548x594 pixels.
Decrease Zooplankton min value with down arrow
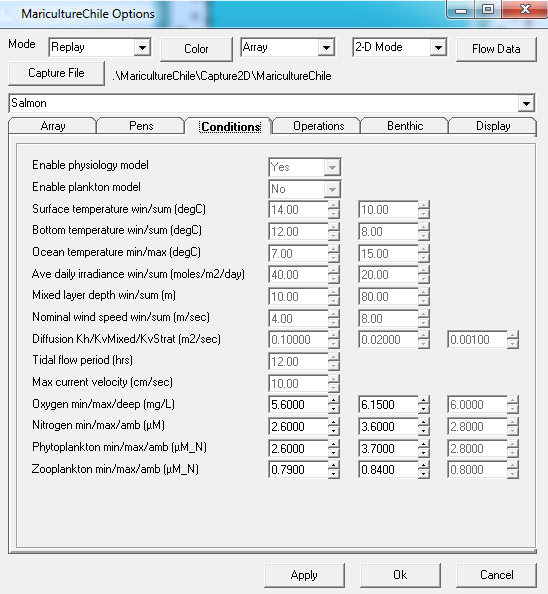(333, 474)
